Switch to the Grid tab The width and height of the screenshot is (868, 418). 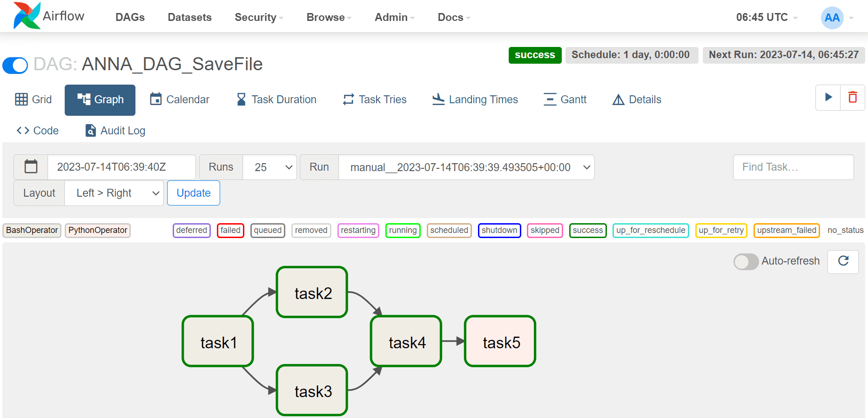[x=33, y=100]
